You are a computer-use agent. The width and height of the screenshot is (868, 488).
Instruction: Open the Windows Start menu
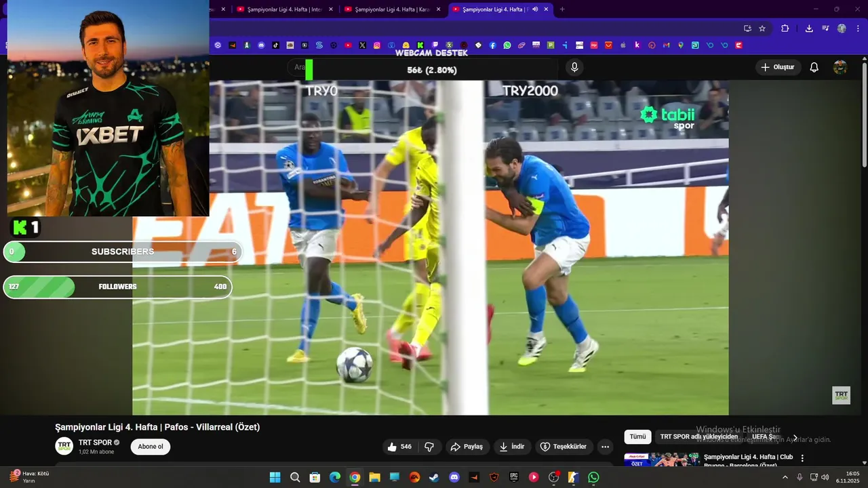point(275,477)
